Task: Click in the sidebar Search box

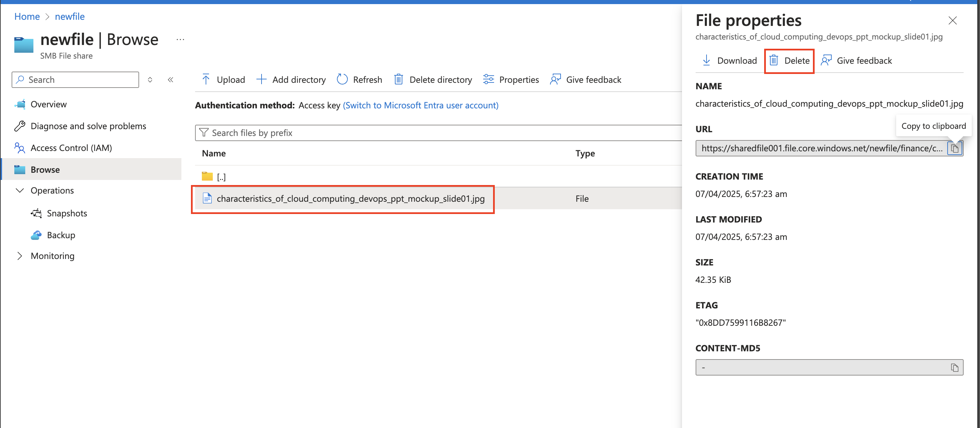Action: [75, 79]
